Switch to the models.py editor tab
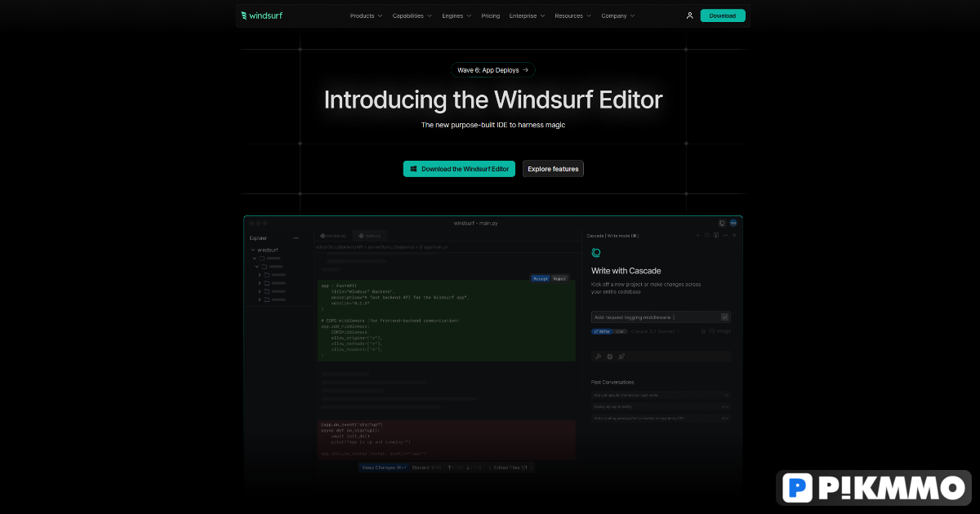This screenshot has height=514, width=980. tap(334, 235)
